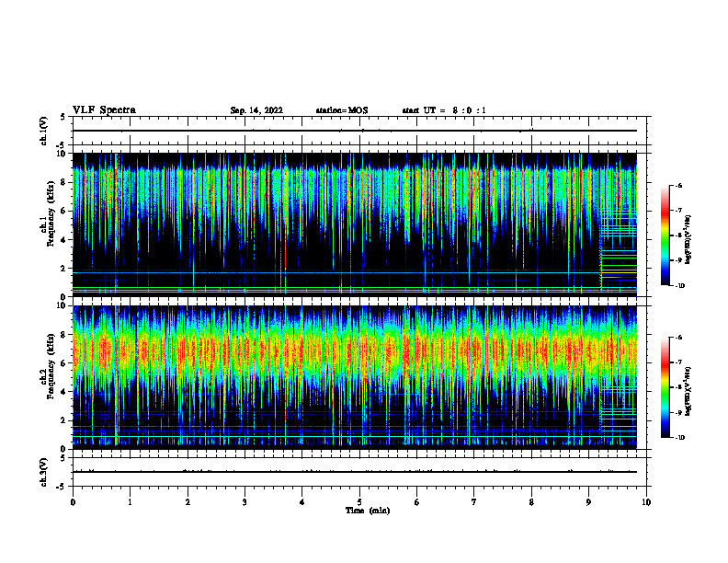Click the "ch.3(V)" axis label
This screenshot has width=728, height=563.
coord(43,472)
